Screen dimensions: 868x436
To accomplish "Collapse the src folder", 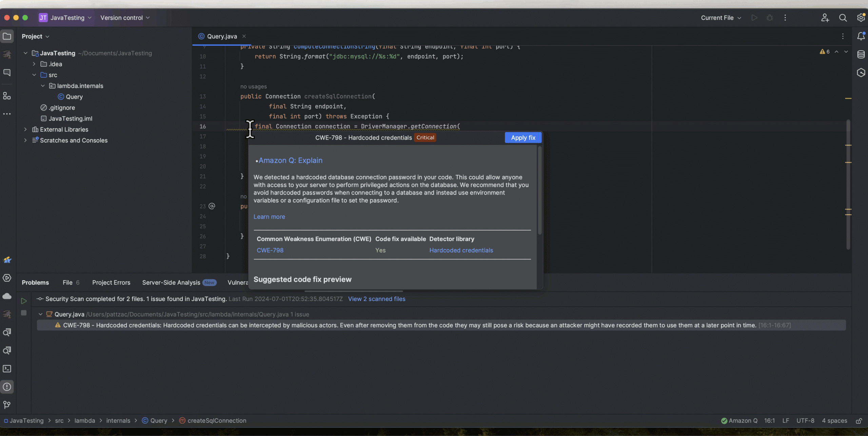I will (x=34, y=75).
